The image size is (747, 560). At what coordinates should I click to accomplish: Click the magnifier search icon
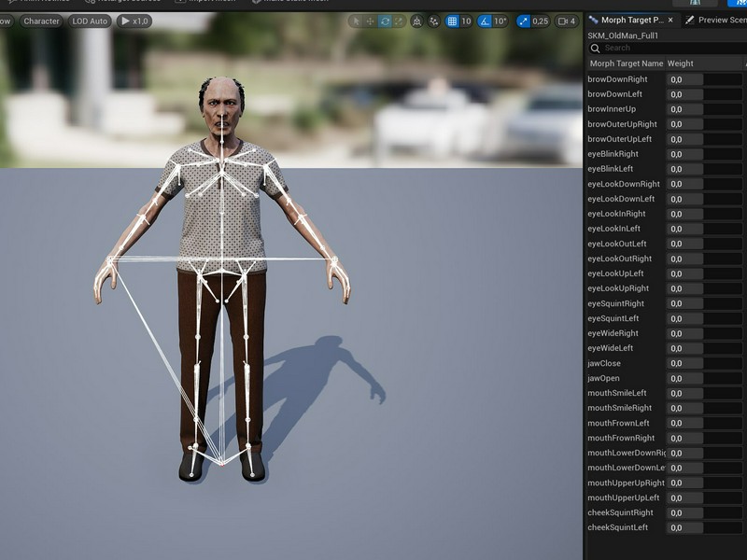[595, 48]
